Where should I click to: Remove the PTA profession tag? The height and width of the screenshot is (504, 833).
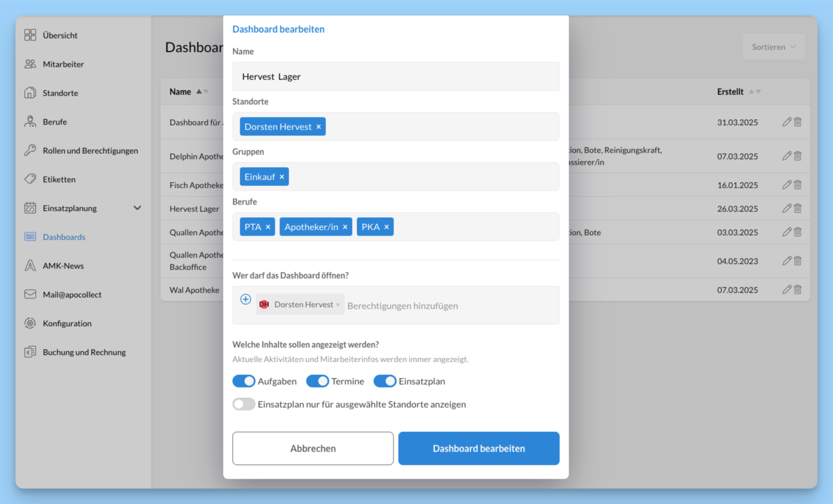(268, 227)
